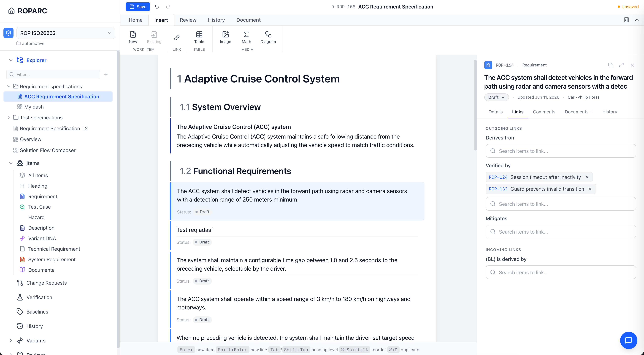Toggle the side panel layout icon
644x355 pixels.
click(x=626, y=20)
